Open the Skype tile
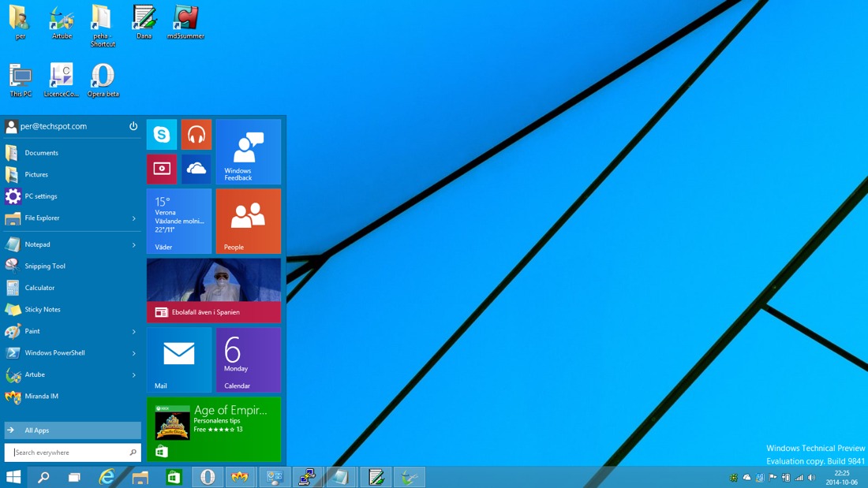The width and height of the screenshot is (868, 488). tap(162, 135)
